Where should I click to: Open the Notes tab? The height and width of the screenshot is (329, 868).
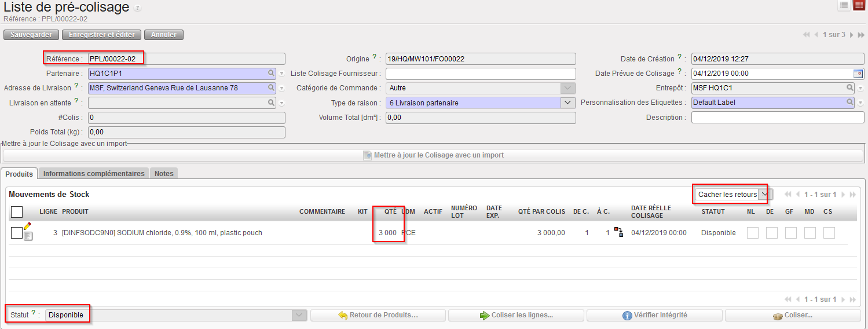(164, 173)
